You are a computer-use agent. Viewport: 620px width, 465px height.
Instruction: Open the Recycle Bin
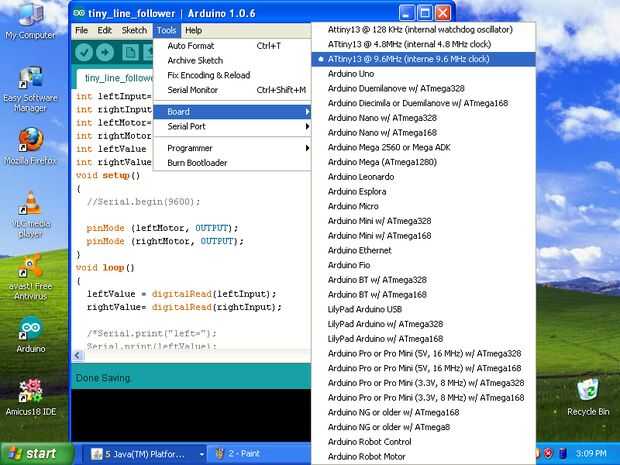(x=588, y=397)
